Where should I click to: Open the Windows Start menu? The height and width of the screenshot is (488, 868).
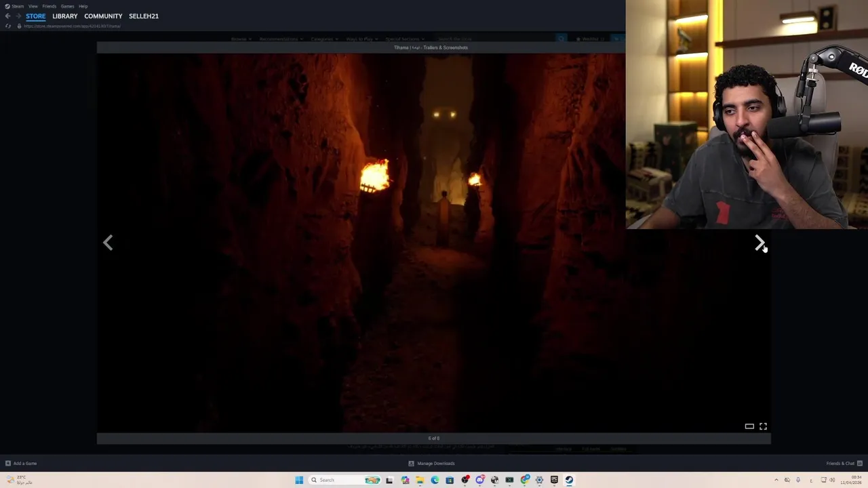tap(299, 480)
